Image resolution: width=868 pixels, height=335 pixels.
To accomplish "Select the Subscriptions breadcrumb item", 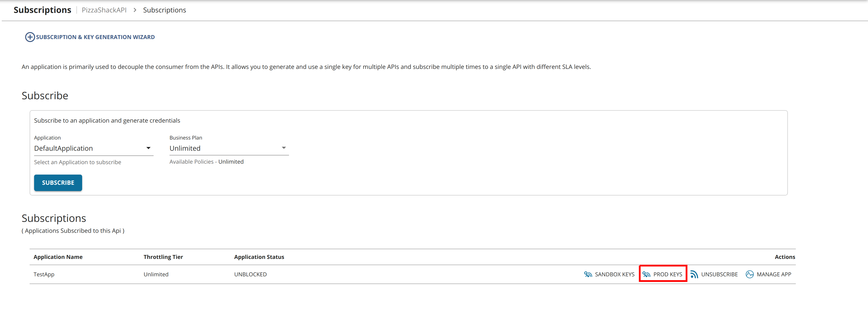I will (165, 10).
